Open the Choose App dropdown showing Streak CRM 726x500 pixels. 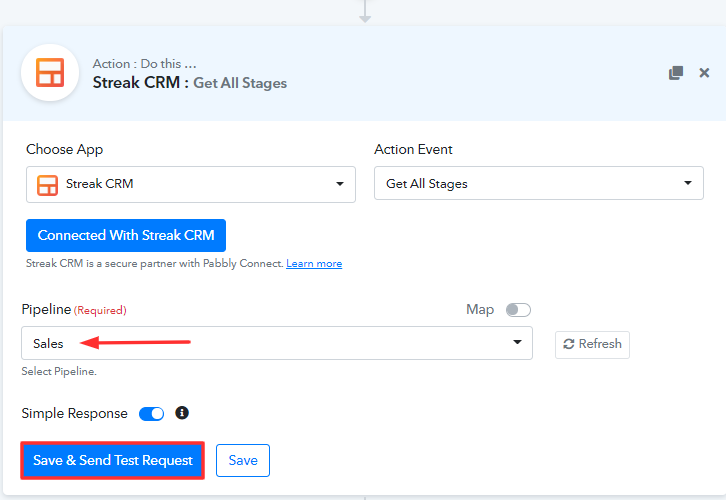pos(191,184)
